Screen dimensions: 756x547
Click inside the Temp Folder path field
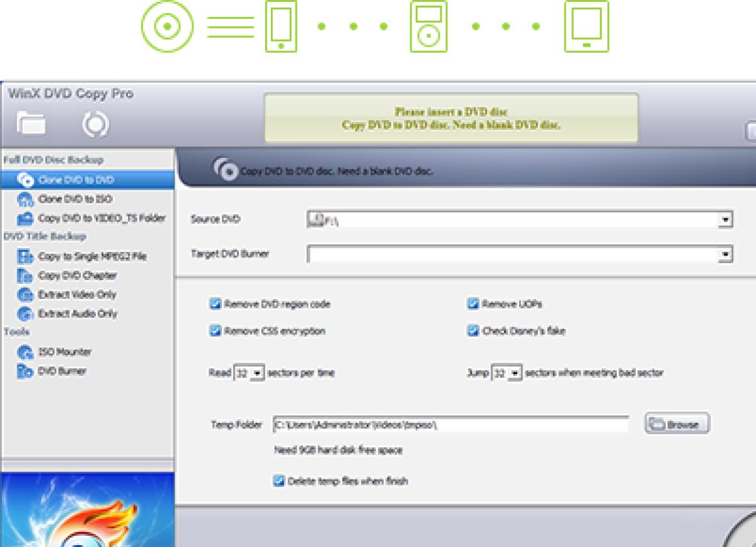click(x=441, y=425)
